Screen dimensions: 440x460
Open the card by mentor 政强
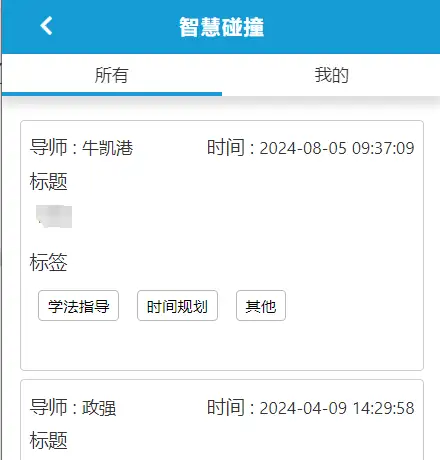point(222,420)
